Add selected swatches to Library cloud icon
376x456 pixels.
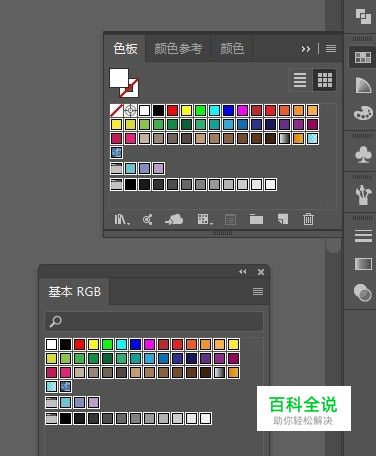[174, 219]
